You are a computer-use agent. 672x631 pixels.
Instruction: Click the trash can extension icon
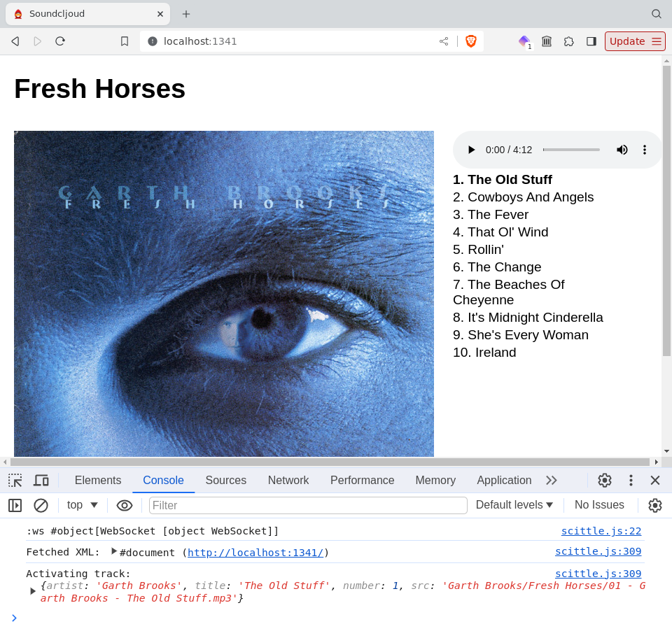click(x=547, y=41)
